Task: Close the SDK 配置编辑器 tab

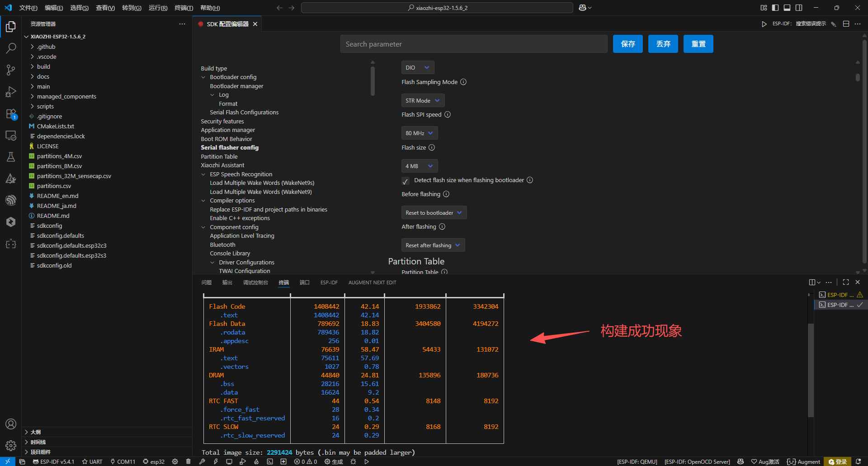Action: tap(255, 24)
